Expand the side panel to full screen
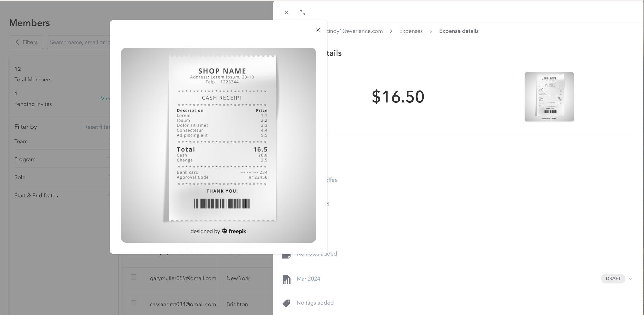This screenshot has height=315, width=644. coord(302,13)
